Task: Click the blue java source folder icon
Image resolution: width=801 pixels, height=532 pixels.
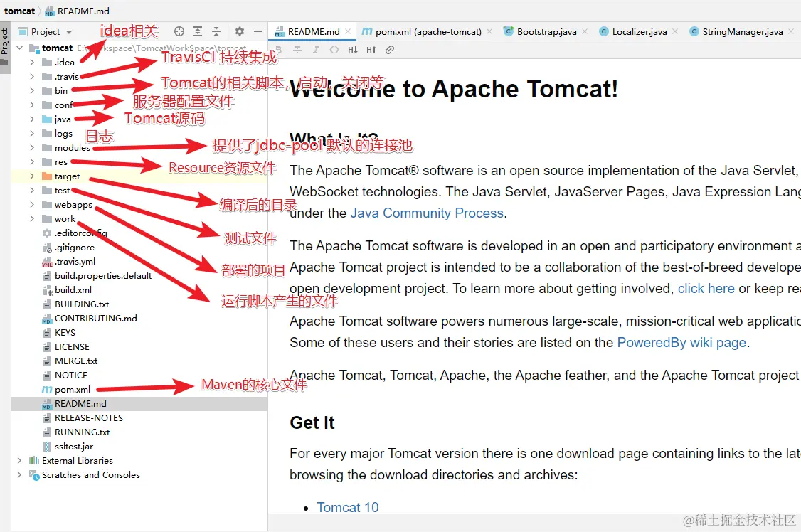Action: coord(47,119)
